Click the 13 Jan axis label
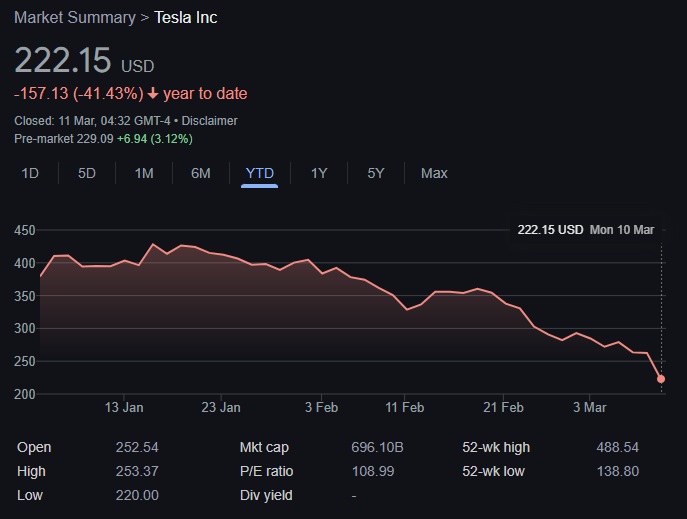 tap(124, 408)
